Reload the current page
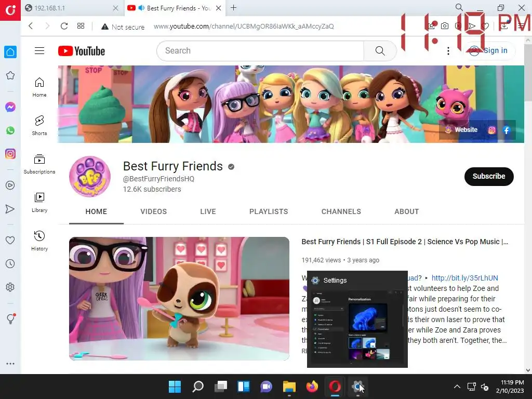This screenshot has height=399, width=532. [x=64, y=26]
